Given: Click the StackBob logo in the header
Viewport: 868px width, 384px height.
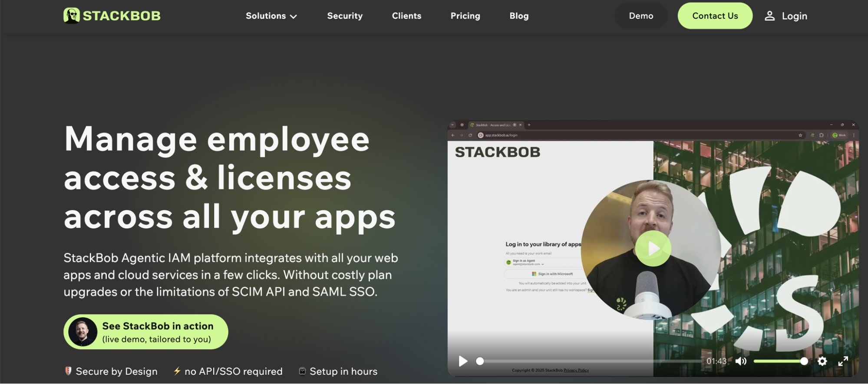Looking at the screenshot, I should pyautogui.click(x=112, y=16).
